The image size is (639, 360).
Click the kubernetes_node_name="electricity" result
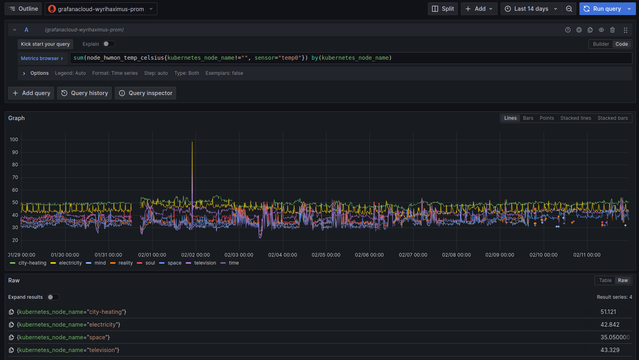pyautogui.click(x=68, y=325)
